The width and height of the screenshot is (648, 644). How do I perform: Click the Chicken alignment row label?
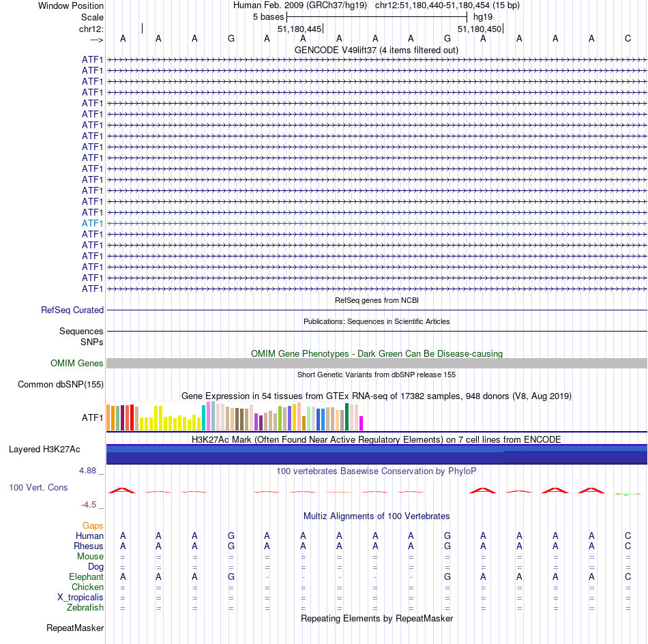[87, 587]
